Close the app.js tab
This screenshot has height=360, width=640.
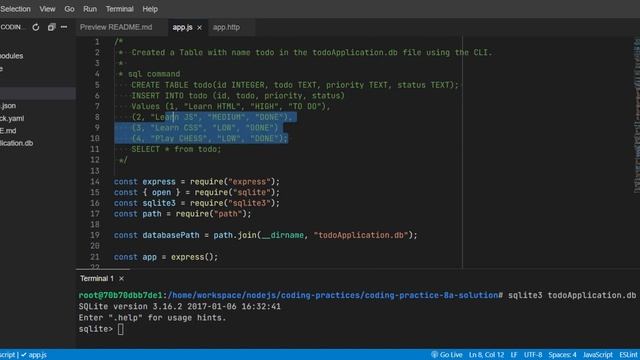(x=199, y=28)
